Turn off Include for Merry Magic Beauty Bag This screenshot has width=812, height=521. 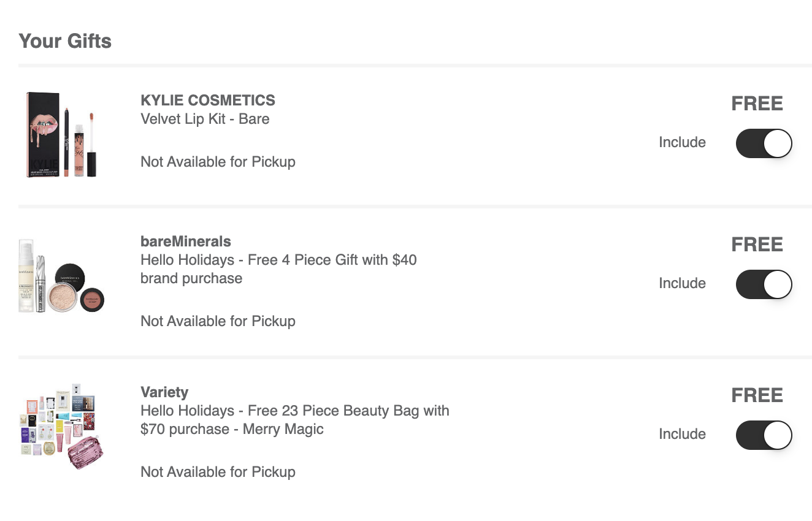click(x=764, y=435)
